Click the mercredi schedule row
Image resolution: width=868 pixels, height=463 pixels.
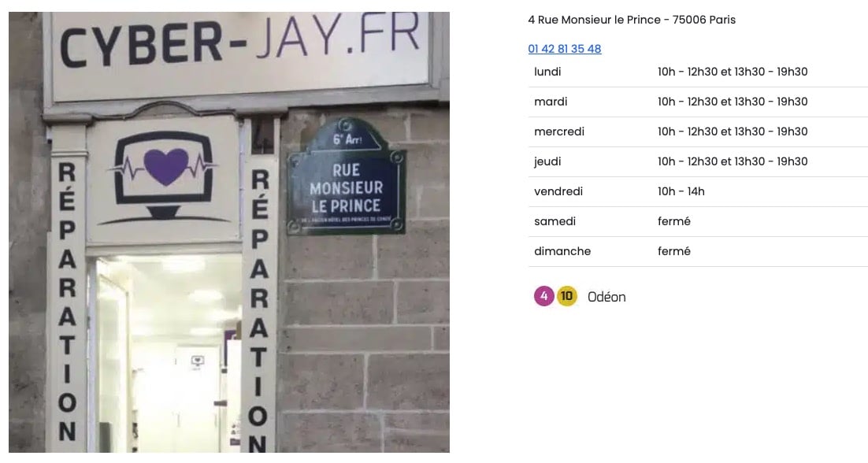(x=698, y=131)
